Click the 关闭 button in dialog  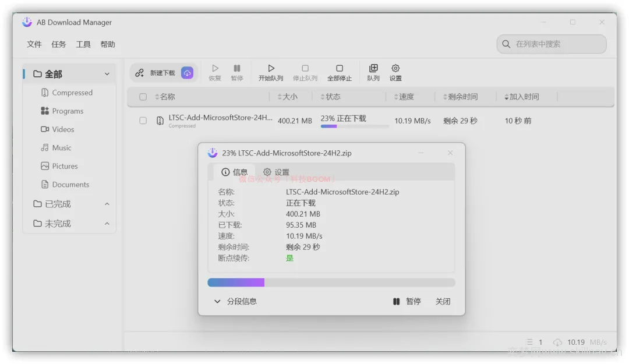click(x=443, y=302)
